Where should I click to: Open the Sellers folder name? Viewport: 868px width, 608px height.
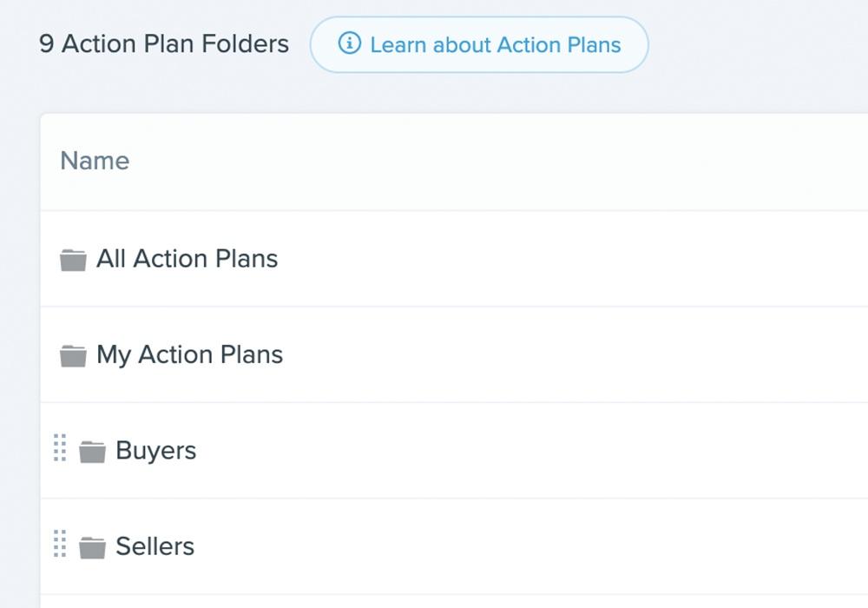(x=155, y=546)
